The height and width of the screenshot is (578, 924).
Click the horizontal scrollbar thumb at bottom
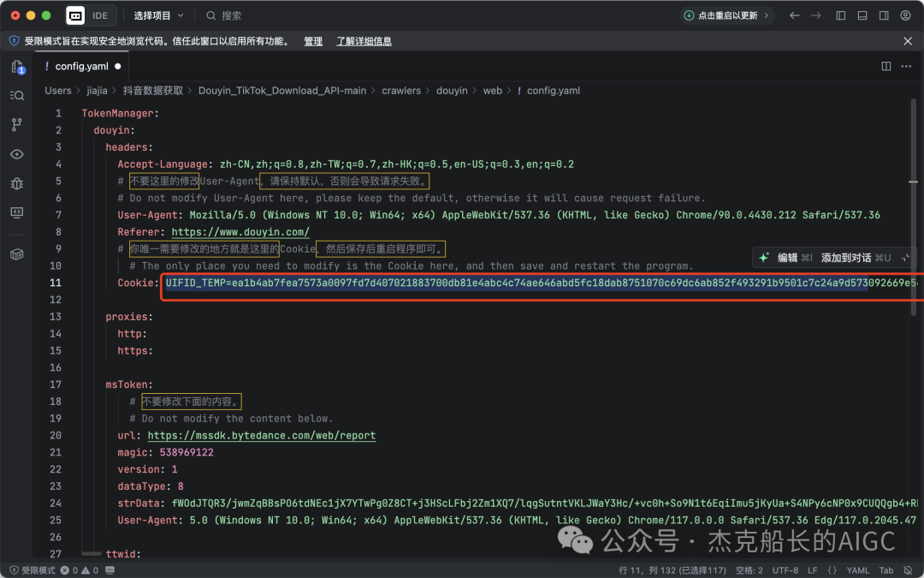(92, 554)
